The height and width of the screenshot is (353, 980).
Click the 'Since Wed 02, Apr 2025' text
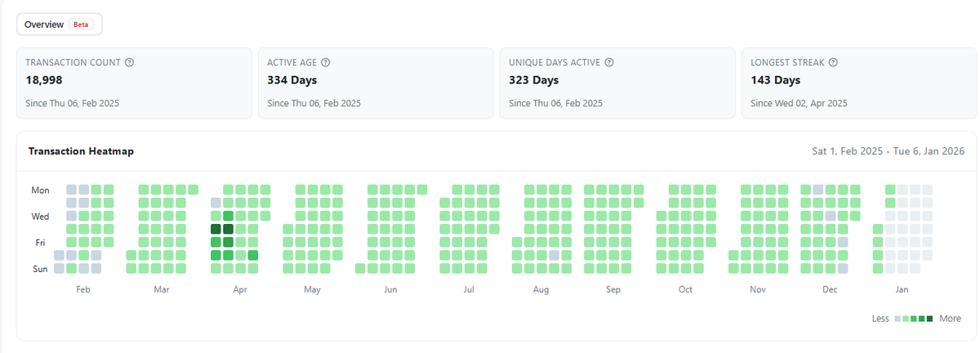pyautogui.click(x=799, y=103)
